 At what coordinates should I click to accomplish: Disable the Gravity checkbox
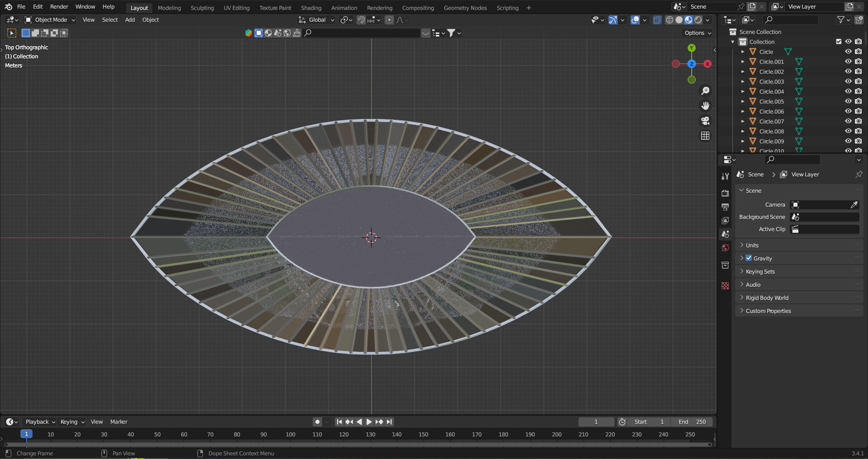749,258
